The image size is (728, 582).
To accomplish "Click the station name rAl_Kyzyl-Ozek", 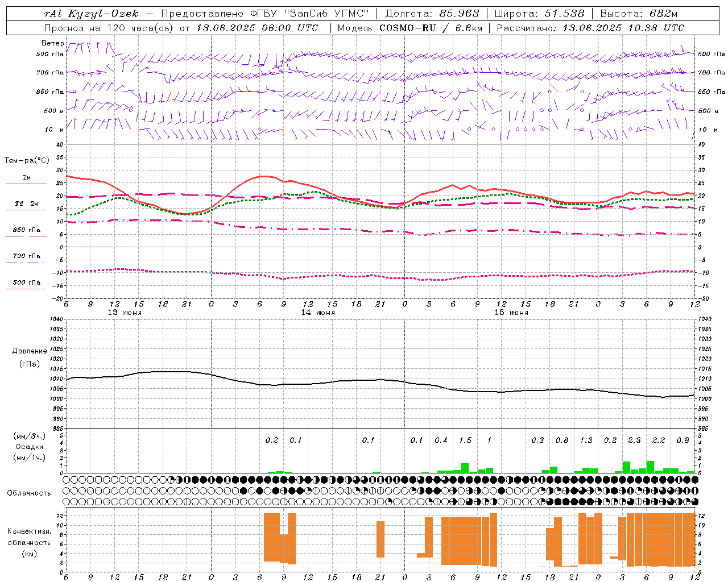I will pos(91,14).
